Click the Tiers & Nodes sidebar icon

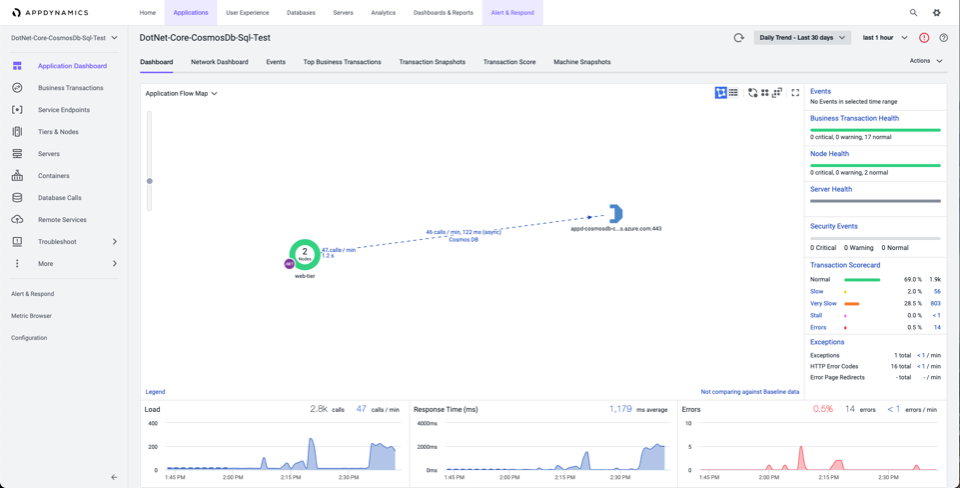[17, 132]
